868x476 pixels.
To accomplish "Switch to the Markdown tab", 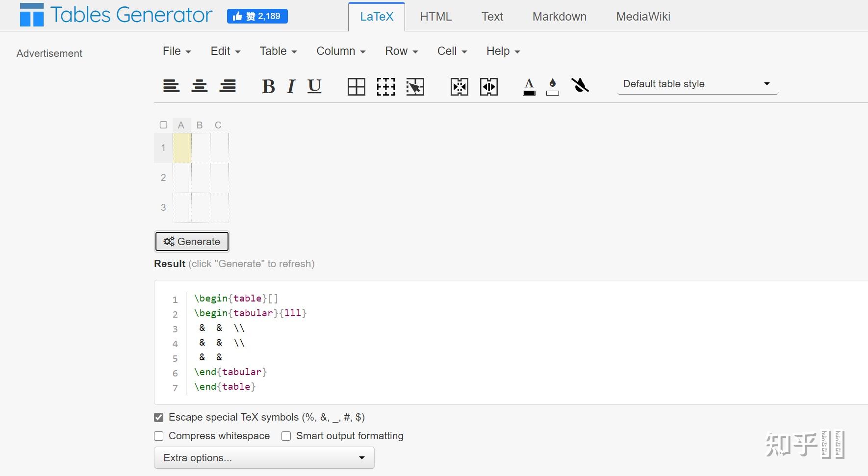I will pyautogui.click(x=560, y=17).
